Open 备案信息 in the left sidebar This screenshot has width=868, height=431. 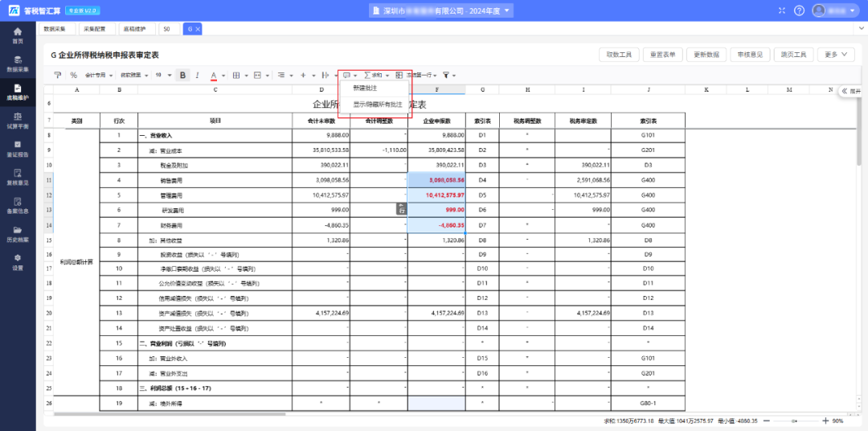click(x=18, y=205)
